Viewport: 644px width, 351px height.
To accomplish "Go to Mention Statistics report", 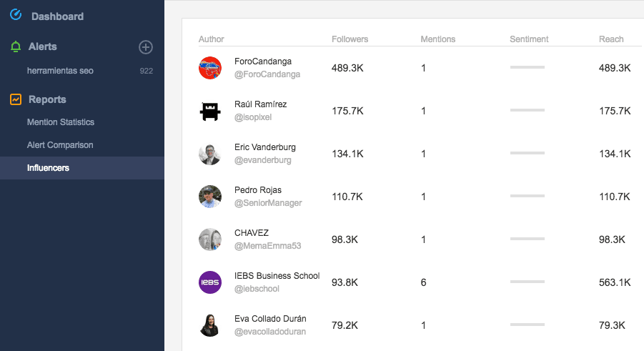I will tap(61, 122).
